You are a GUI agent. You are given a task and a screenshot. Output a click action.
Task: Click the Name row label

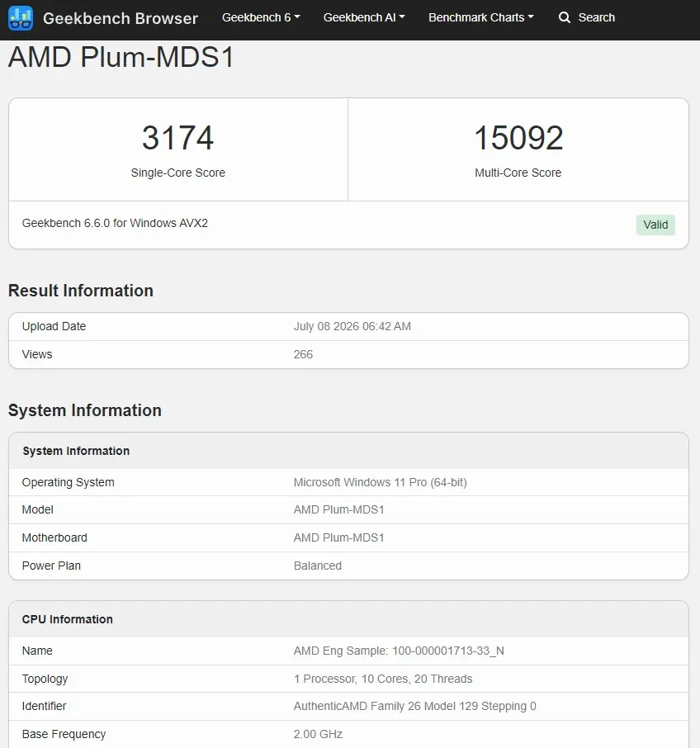click(x=37, y=651)
